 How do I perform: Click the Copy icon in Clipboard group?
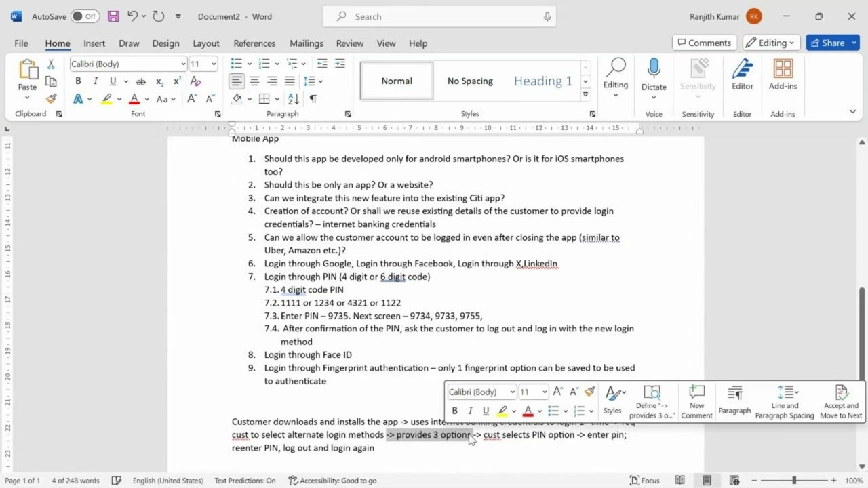coord(51,81)
